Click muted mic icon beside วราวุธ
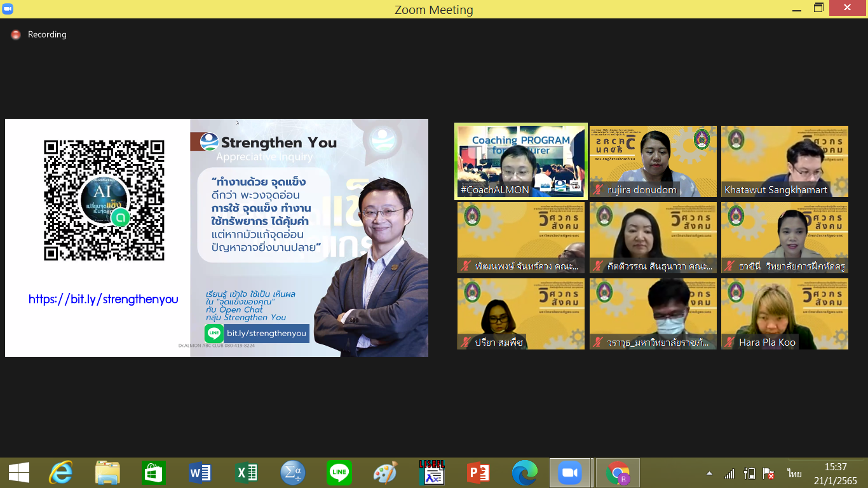Screen dimensions: 868x488 pyautogui.click(x=598, y=342)
